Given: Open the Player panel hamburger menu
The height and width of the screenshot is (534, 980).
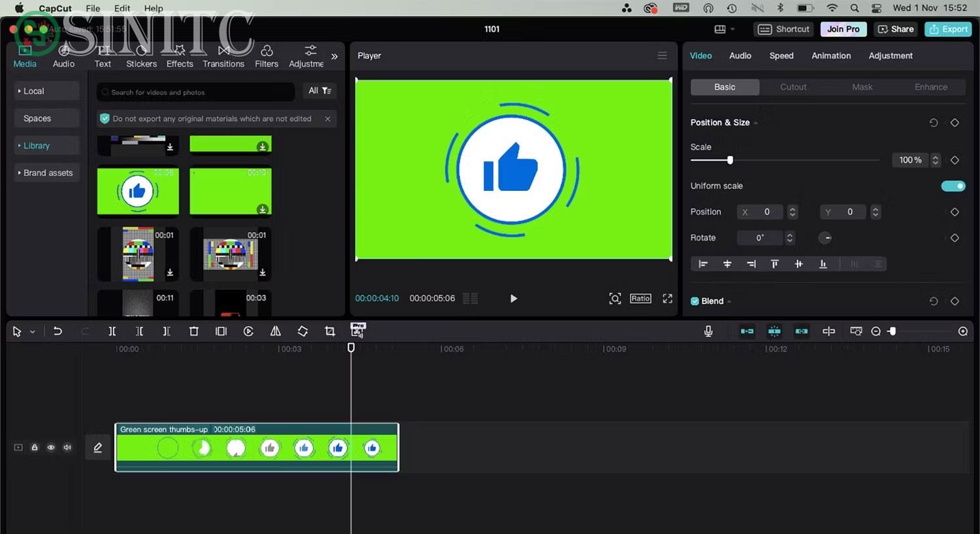Looking at the screenshot, I should pyautogui.click(x=662, y=56).
